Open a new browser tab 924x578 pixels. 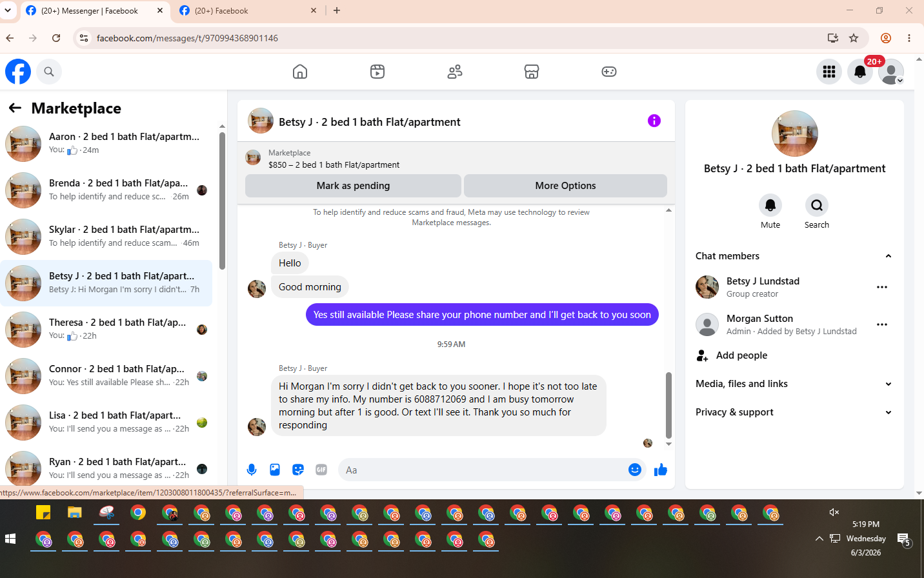(x=337, y=10)
